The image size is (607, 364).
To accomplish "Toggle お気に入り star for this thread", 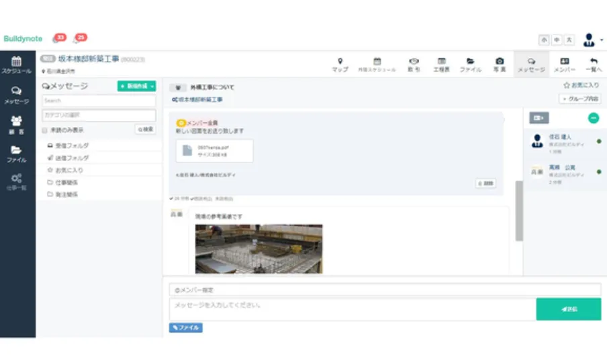I will [581, 85].
